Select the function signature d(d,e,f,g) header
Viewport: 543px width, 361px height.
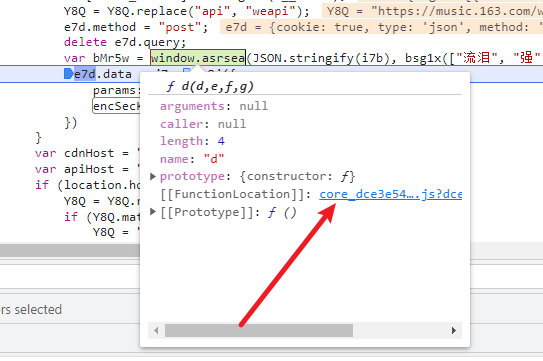point(210,86)
